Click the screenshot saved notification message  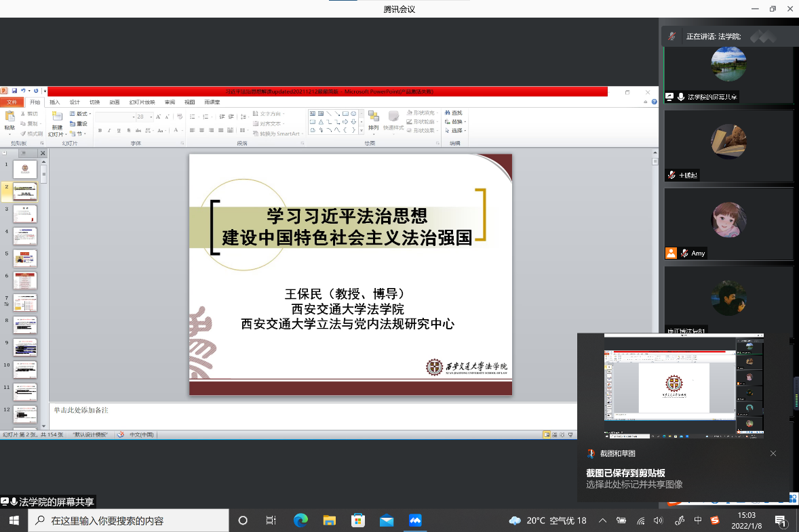[x=634, y=478]
